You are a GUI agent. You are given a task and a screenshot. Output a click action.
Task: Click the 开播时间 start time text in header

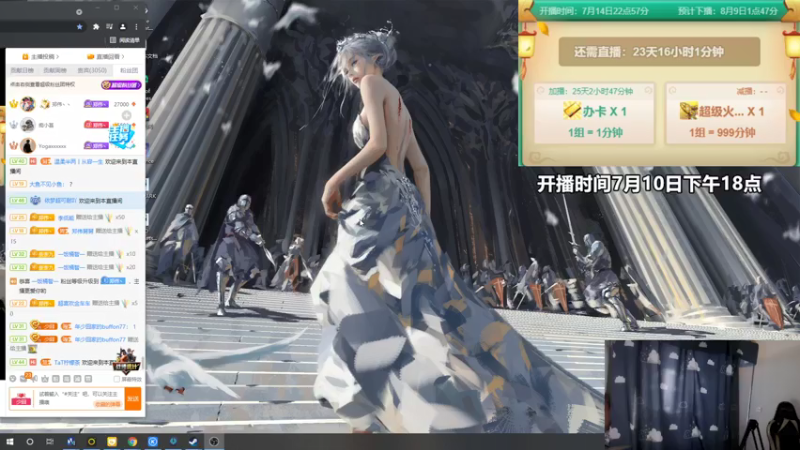point(594,11)
